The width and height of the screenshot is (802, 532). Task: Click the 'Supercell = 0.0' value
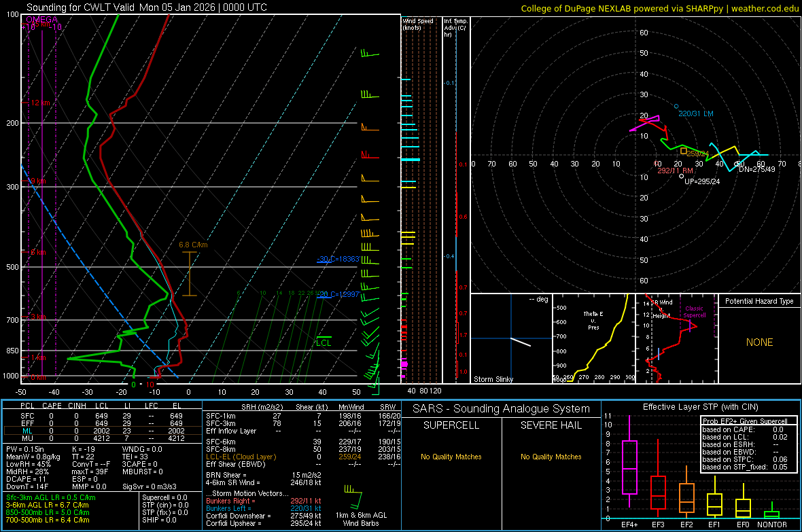point(164,497)
